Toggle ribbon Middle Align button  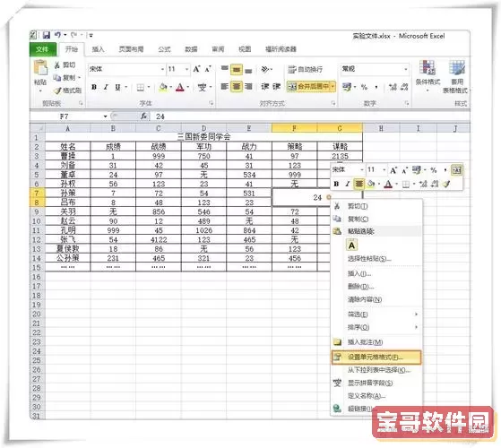[237, 69]
